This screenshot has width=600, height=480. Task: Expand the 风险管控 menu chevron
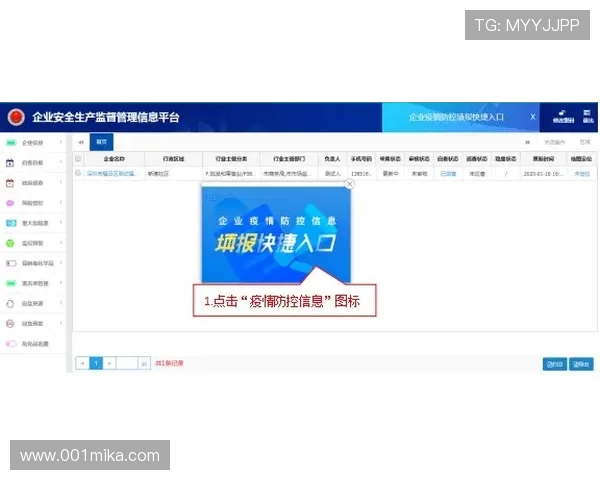pos(60,202)
